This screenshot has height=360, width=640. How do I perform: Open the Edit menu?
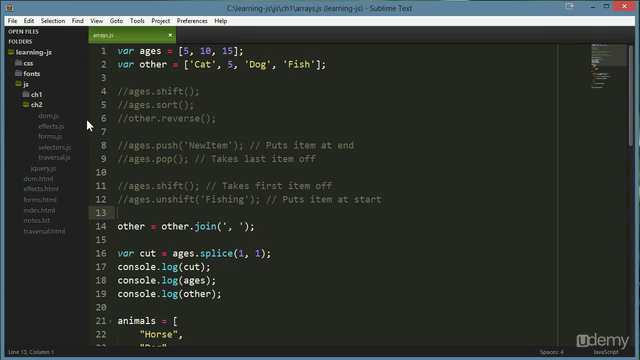tap(29, 21)
